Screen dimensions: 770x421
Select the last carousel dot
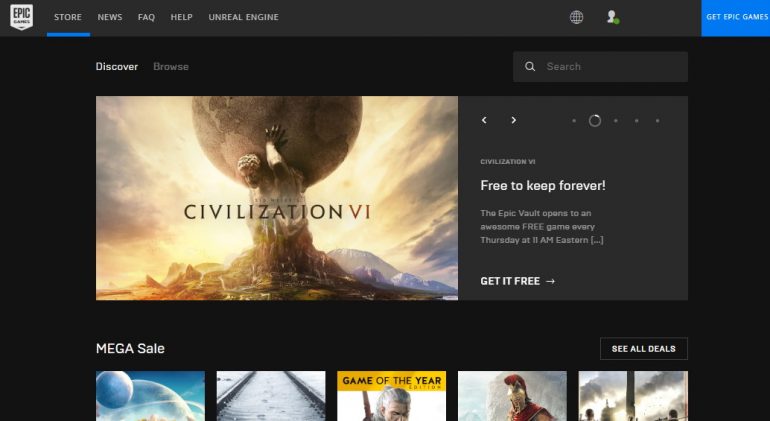658,121
